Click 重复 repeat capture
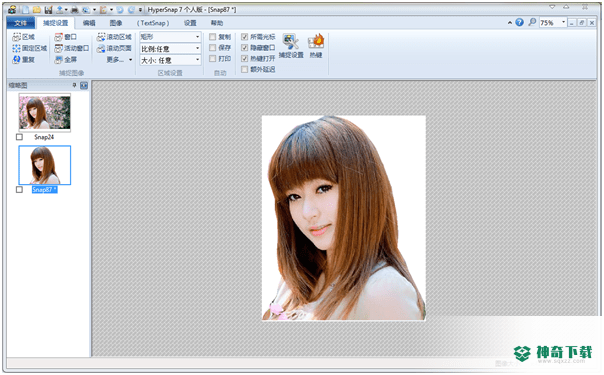This screenshot has height=375, width=604. pos(23,60)
